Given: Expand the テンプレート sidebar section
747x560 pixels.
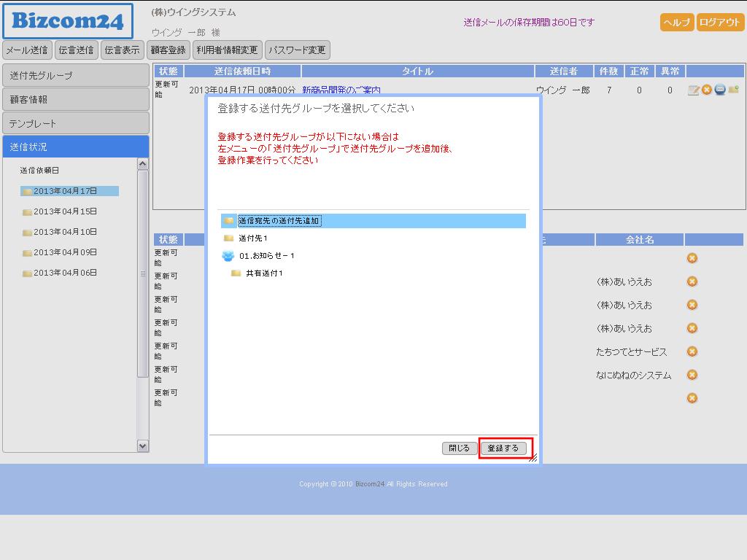Looking at the screenshot, I should click(76, 123).
